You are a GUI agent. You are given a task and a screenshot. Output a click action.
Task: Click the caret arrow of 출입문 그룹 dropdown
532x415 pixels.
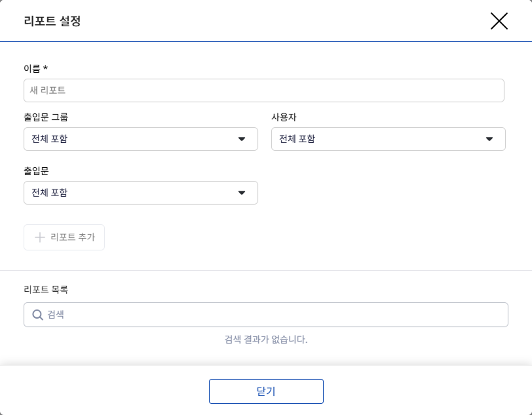pos(241,139)
